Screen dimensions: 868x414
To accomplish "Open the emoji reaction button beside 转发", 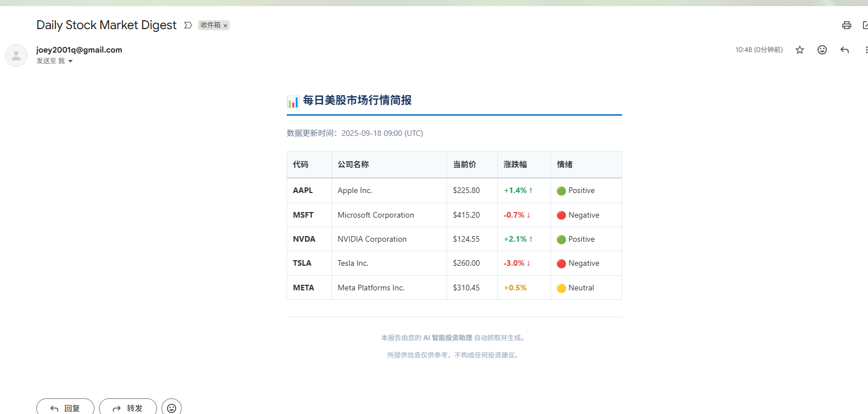I will [x=172, y=407].
